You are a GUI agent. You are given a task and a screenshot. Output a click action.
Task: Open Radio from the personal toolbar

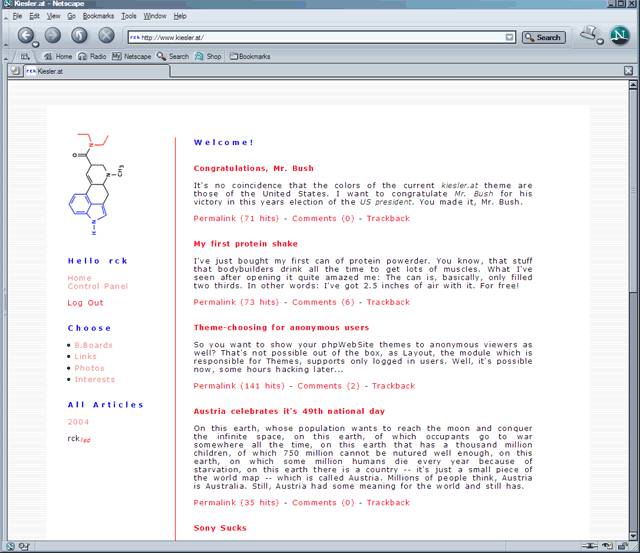pos(93,57)
